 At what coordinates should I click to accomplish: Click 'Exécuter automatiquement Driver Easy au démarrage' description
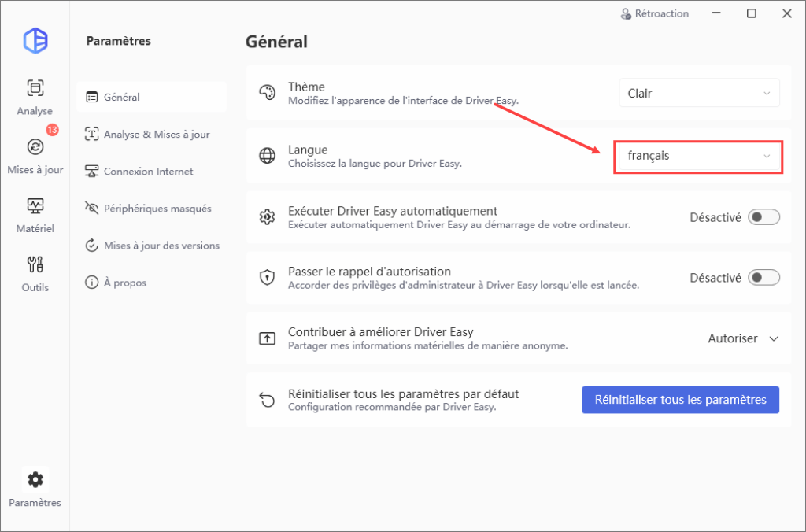[459, 224]
